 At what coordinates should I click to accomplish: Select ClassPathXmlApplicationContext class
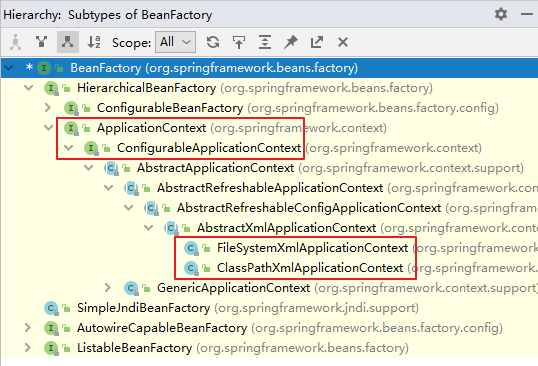pos(310,268)
